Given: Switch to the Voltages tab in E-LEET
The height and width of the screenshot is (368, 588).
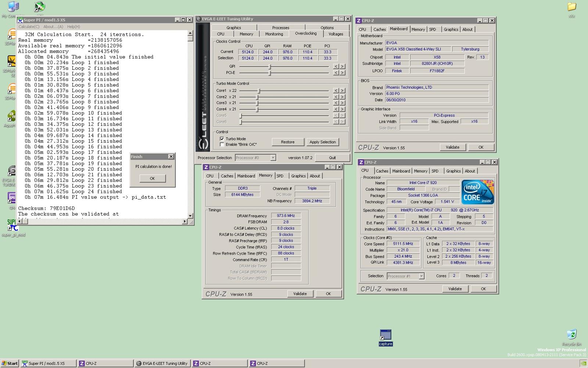Looking at the screenshot, I should click(x=336, y=34).
